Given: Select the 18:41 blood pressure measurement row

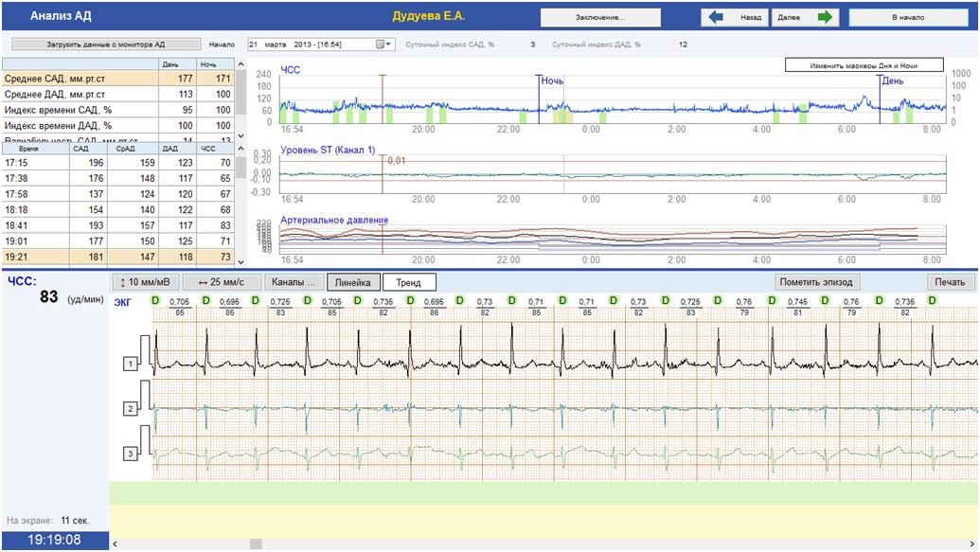Looking at the screenshot, I should (x=117, y=225).
